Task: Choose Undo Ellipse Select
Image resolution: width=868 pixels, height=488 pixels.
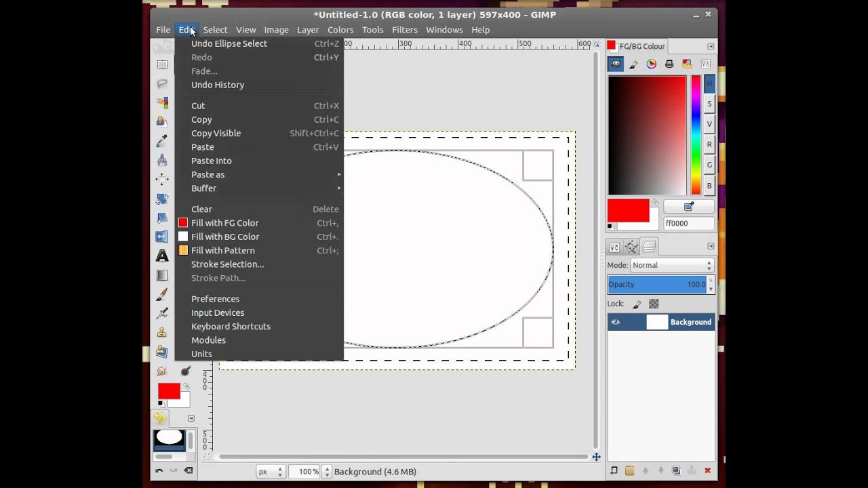Action: 259,43
